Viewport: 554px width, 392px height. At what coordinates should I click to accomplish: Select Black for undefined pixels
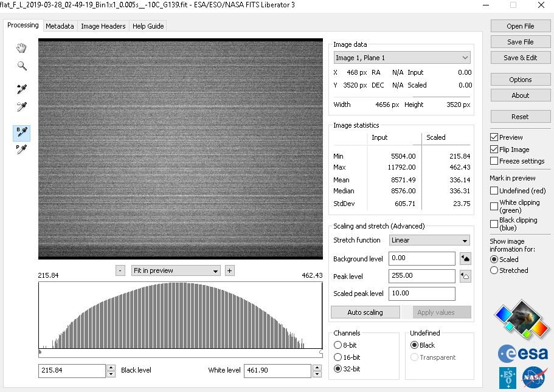click(x=415, y=345)
